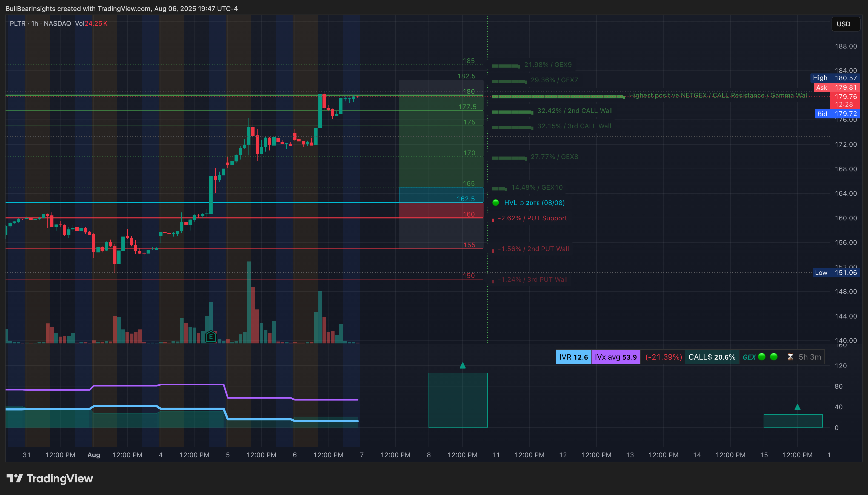Click the 29.36% / GEX7 label
The image size is (868, 495).
tap(554, 80)
